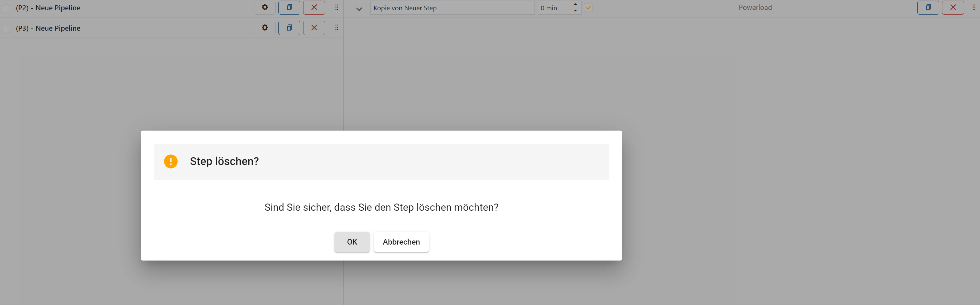
Task: Click the orange warning icon in the dialog
Action: [x=171, y=161]
